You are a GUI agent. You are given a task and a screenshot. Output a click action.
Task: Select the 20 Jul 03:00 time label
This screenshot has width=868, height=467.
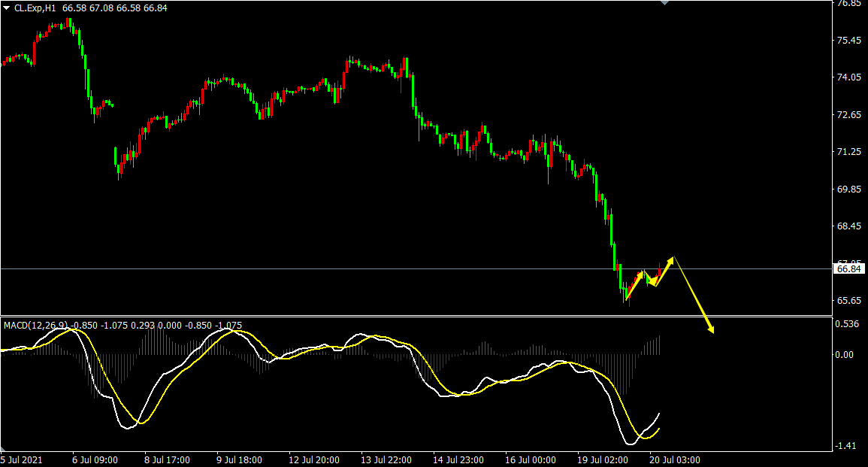675,459
